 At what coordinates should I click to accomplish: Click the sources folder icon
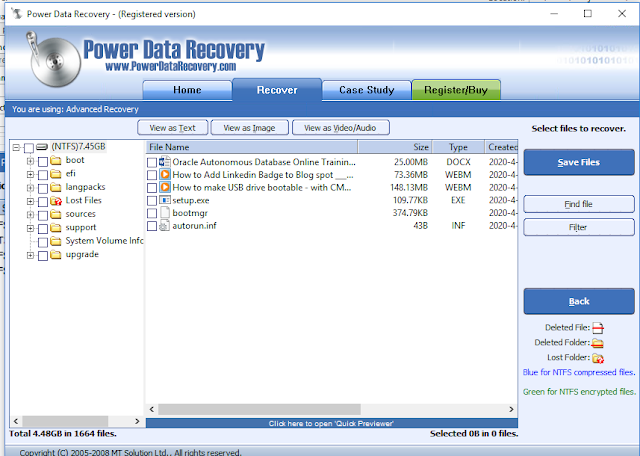pyautogui.click(x=56, y=214)
